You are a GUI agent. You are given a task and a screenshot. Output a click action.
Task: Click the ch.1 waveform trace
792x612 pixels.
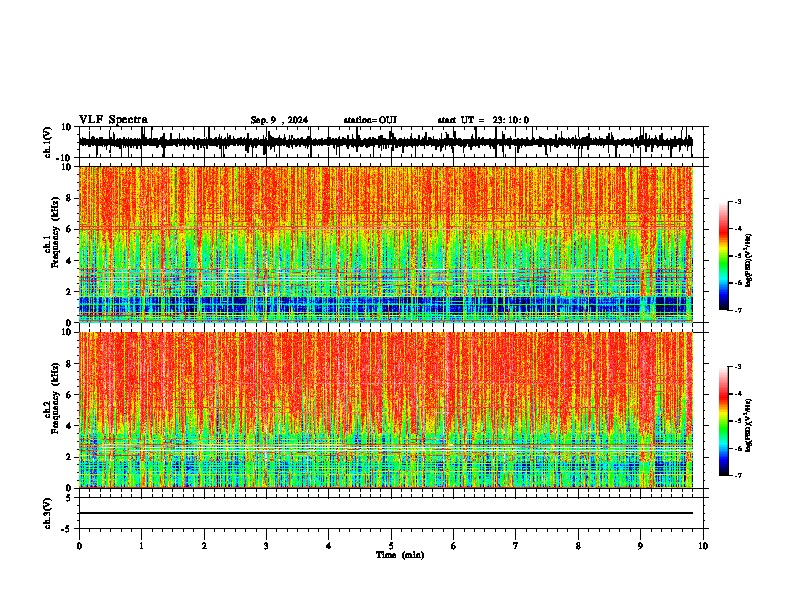(385, 142)
